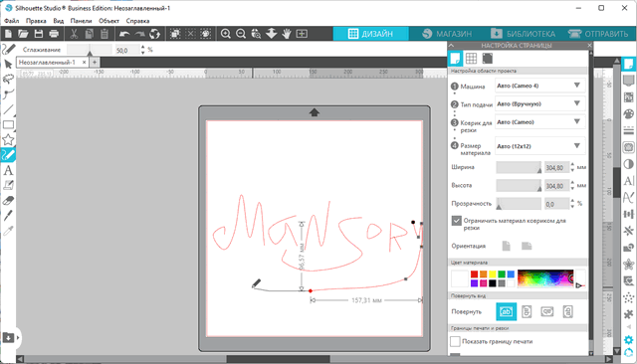Image resolution: width=637 pixels, height=364 pixels.
Task: Switch to the БИБЛИОТЕКА tab
Action: [x=523, y=34]
